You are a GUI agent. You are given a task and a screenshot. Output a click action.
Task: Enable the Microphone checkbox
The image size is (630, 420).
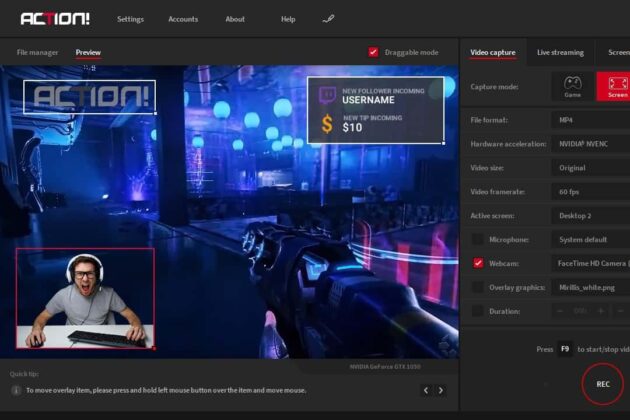pos(478,240)
